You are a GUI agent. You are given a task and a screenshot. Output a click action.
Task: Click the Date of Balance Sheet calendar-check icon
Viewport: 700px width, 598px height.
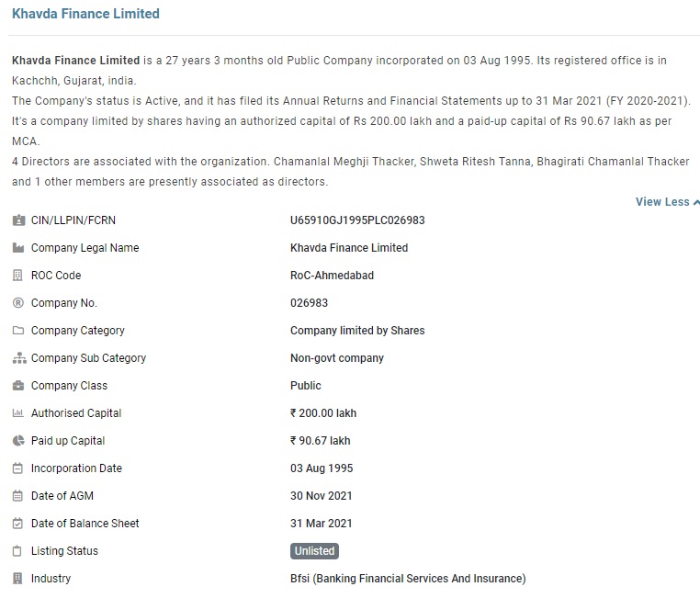coord(18,524)
